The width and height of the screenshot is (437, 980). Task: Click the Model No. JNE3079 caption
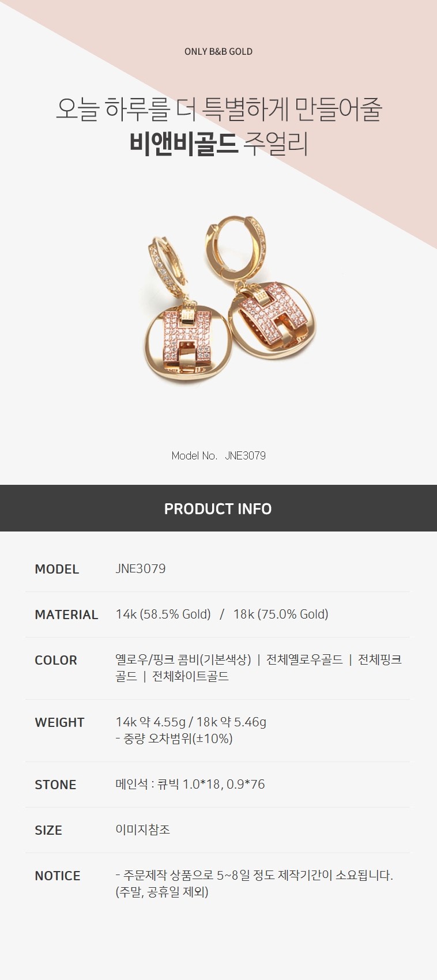218,455
